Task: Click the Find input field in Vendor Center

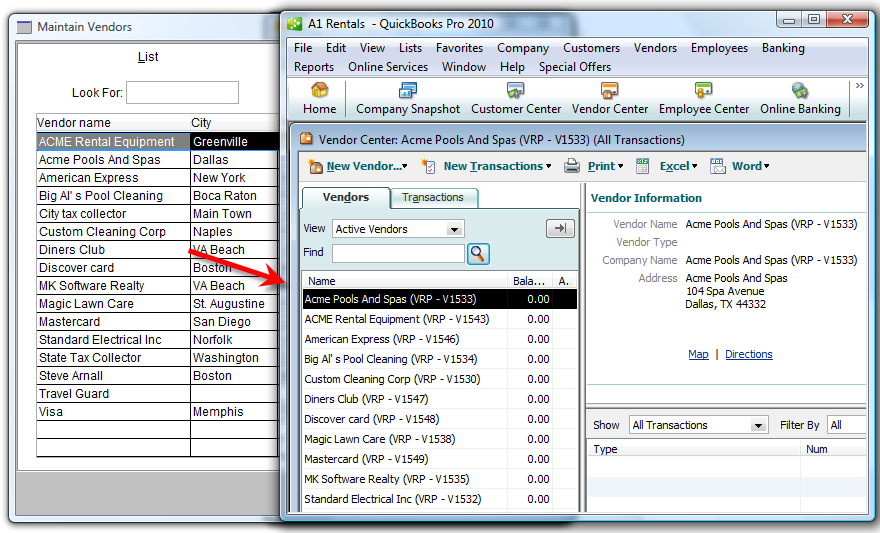Action: point(398,254)
